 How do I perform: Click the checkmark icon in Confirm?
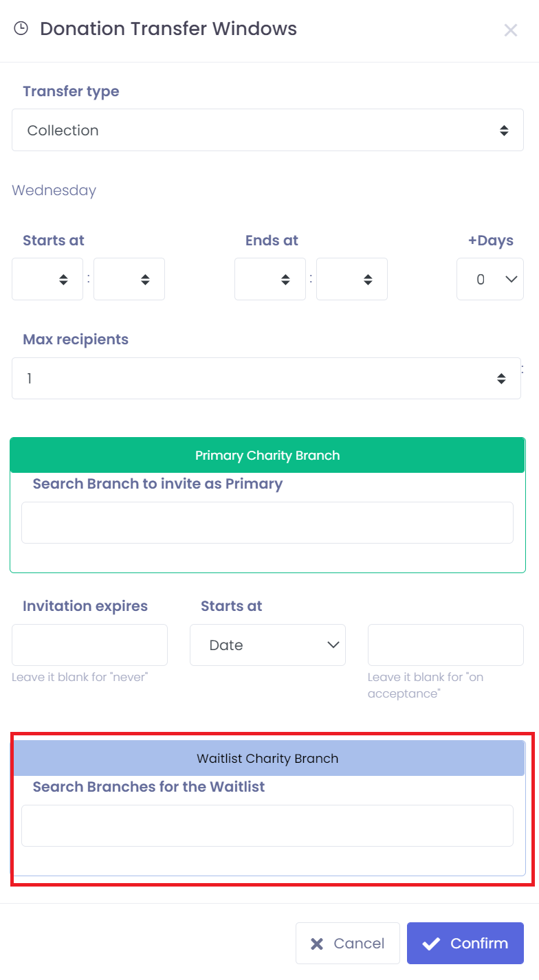(x=431, y=944)
